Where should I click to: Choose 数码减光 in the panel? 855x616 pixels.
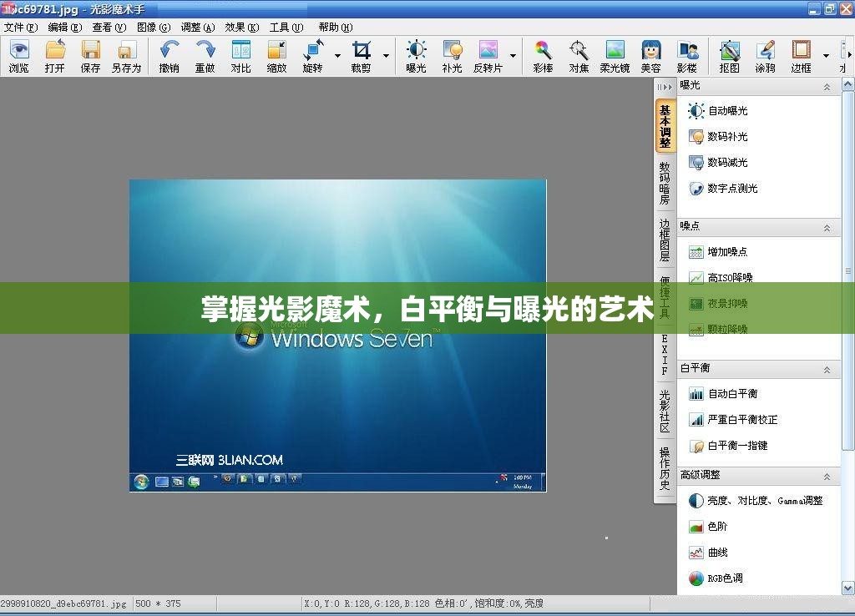pos(717,163)
